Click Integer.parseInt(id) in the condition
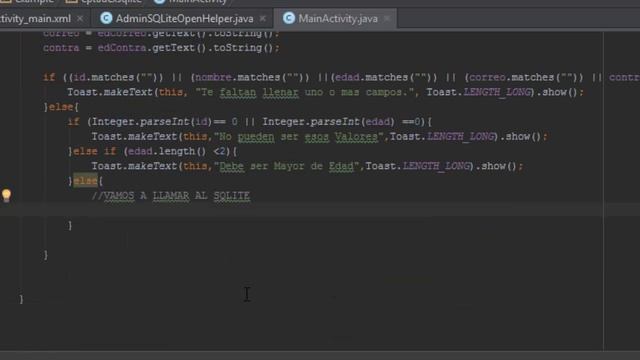Image resolution: width=640 pixels, height=360 pixels. pos(152,122)
